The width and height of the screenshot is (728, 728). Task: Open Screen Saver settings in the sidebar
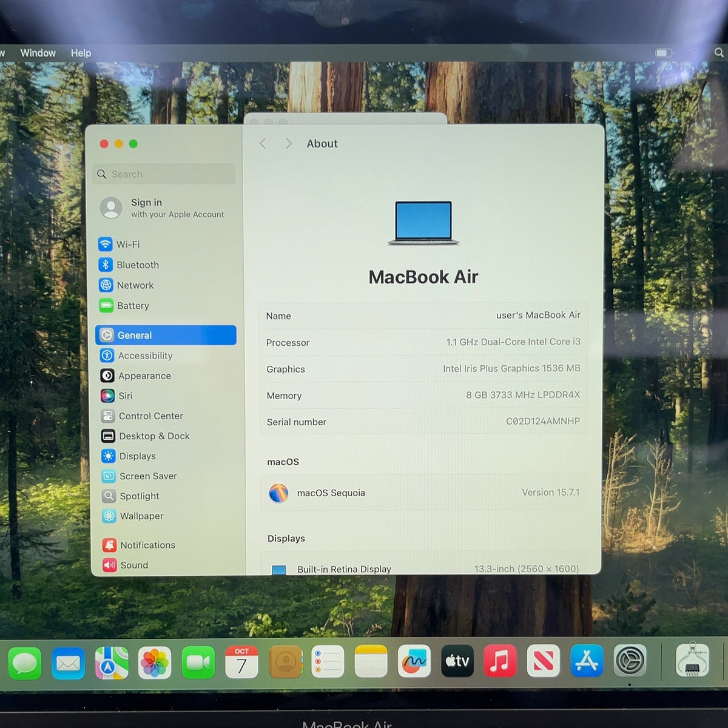click(167, 476)
